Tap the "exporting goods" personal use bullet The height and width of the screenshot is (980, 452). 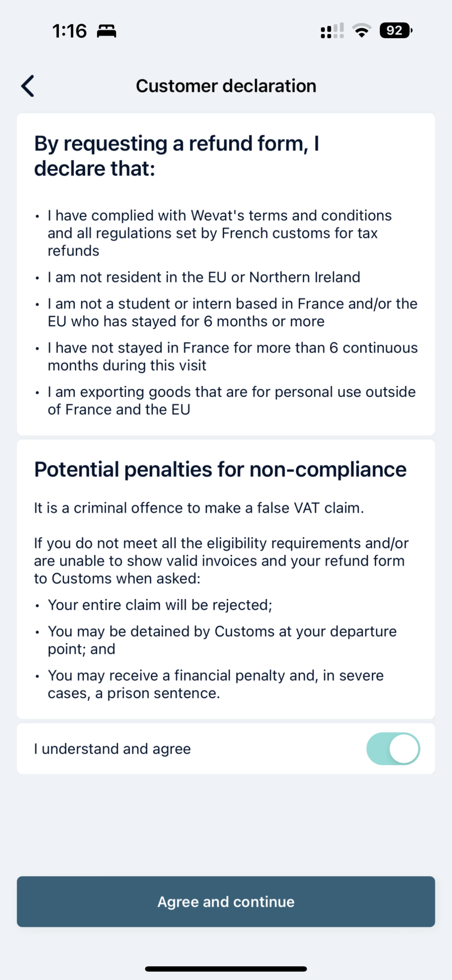click(x=232, y=401)
